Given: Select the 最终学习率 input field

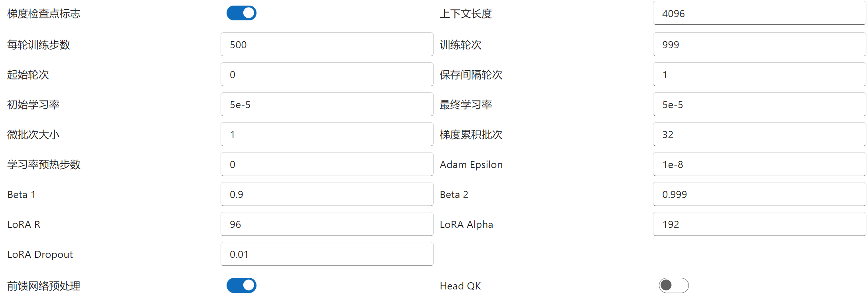Looking at the screenshot, I should pos(759,105).
